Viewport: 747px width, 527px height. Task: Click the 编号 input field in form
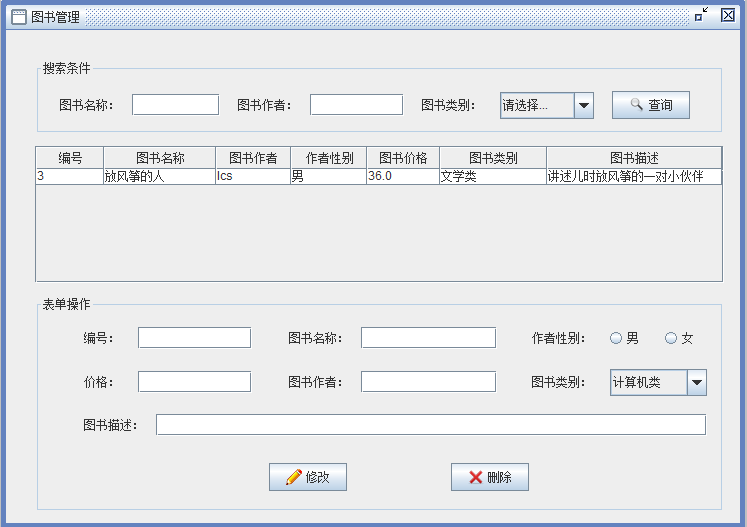[x=194, y=338]
